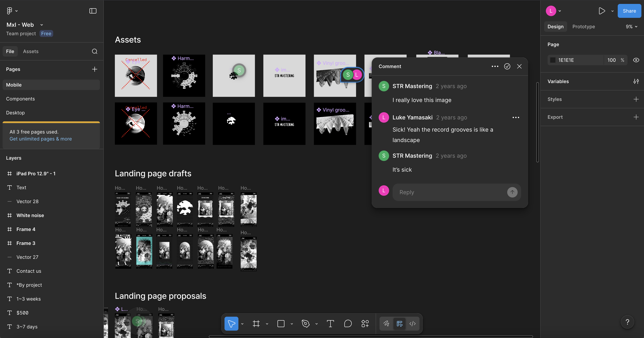Open the Actions components tool

click(365, 324)
